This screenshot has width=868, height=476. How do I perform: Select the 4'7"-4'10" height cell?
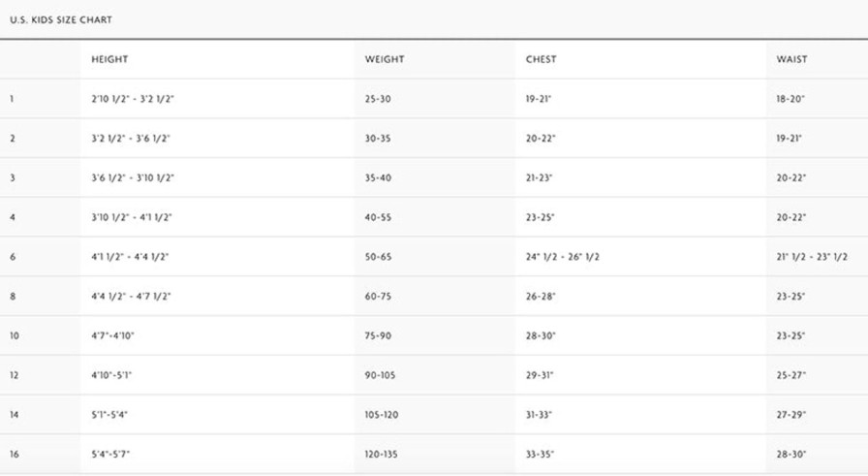click(113, 335)
